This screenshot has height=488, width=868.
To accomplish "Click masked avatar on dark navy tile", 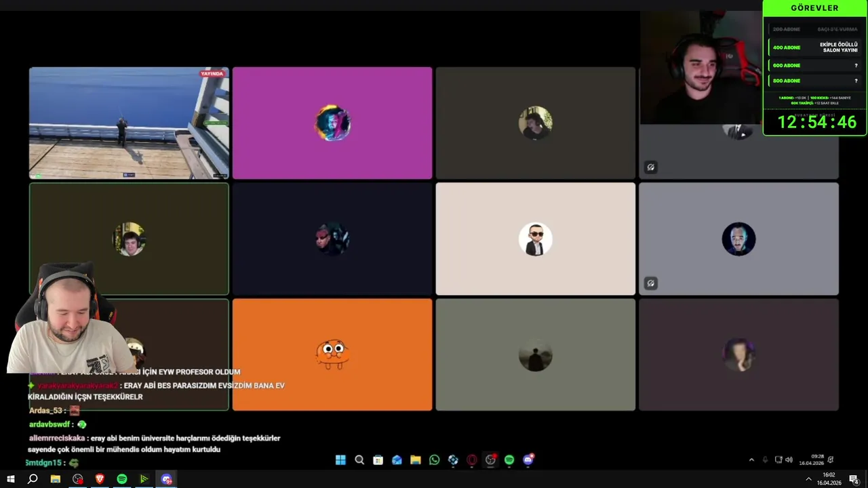I will (x=332, y=239).
